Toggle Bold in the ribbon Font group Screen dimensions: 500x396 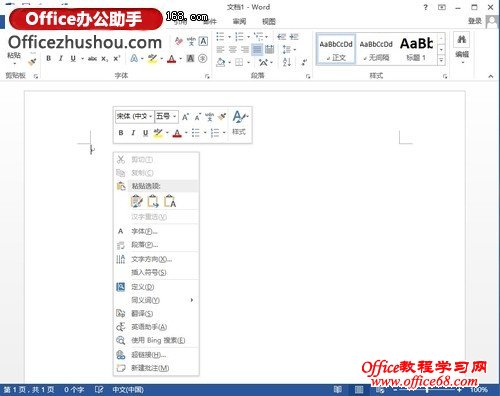(x=49, y=58)
